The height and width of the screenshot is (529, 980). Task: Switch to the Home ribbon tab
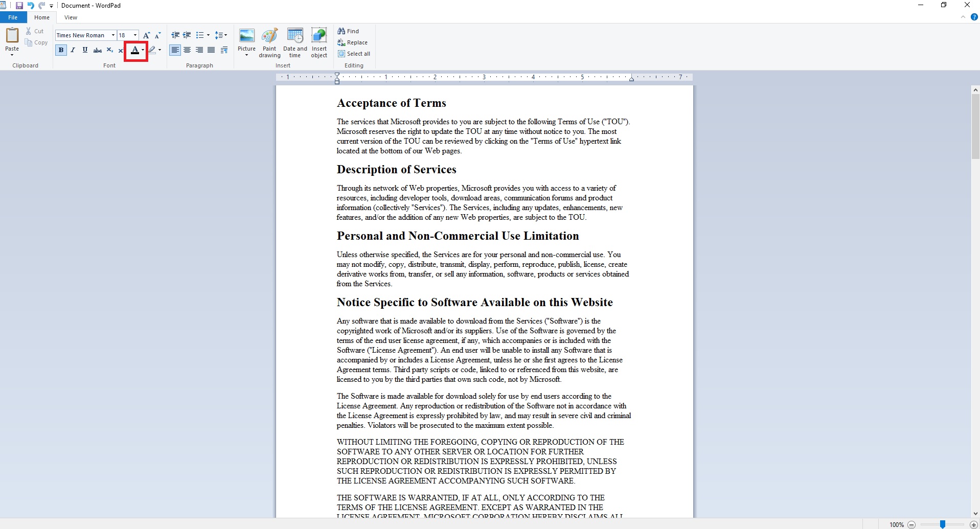[x=42, y=17]
